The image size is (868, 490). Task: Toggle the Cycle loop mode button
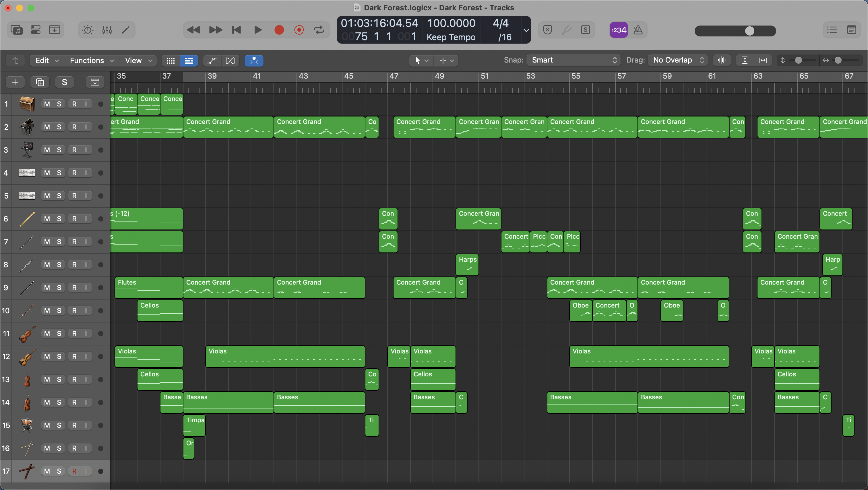click(x=319, y=30)
